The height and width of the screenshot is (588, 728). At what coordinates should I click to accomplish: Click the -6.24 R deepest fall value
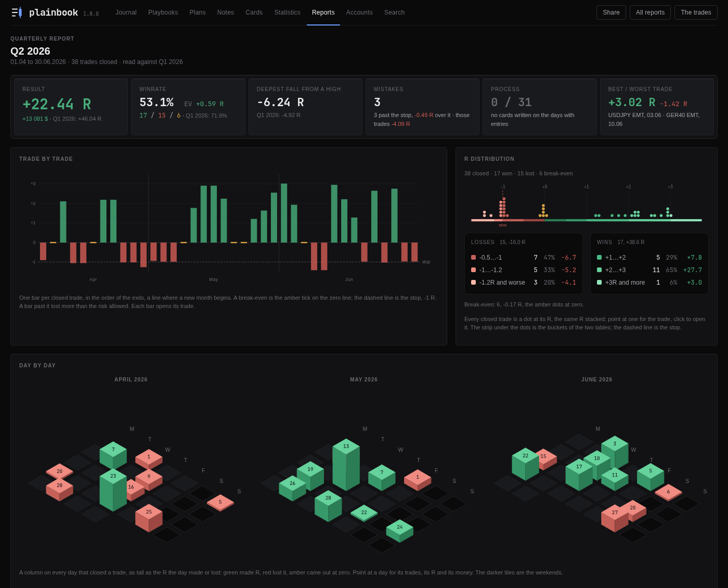280,103
